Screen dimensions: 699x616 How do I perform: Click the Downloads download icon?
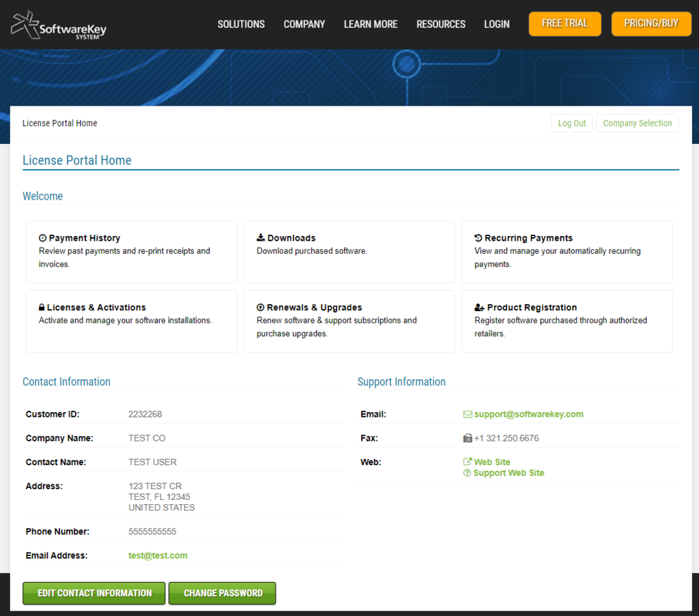(261, 238)
